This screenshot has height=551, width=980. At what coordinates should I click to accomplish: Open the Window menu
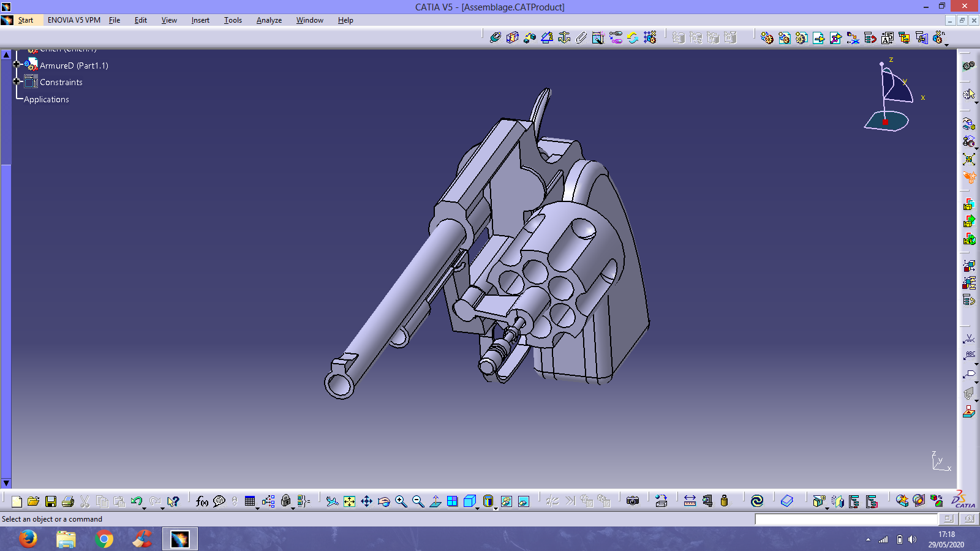(x=310, y=20)
